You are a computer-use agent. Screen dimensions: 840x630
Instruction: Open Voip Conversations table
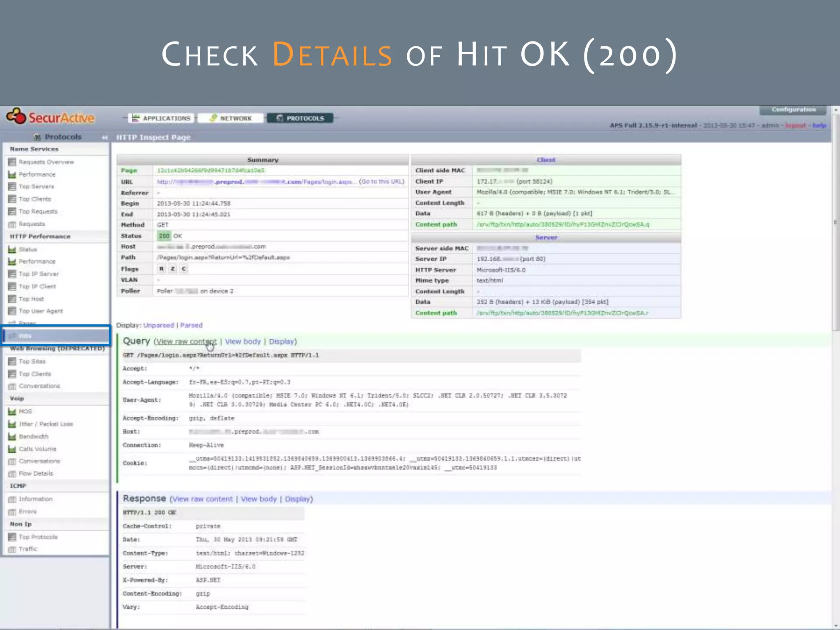pos(39,461)
